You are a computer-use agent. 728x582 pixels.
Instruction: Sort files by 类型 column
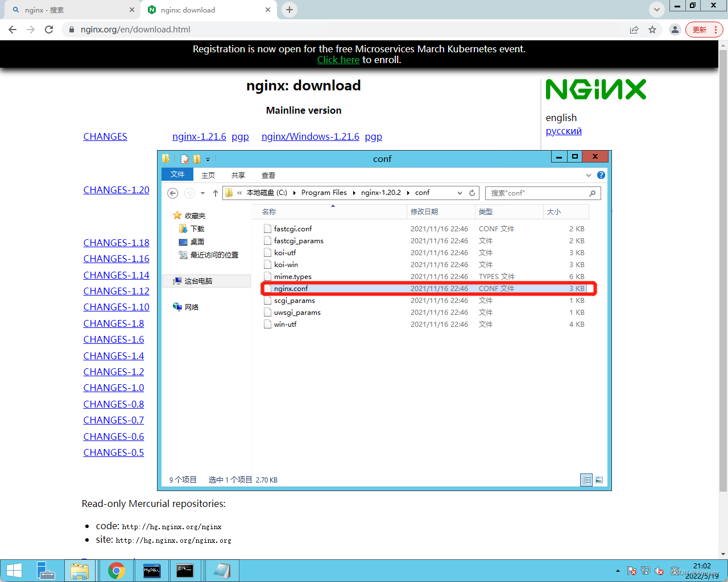510,211
